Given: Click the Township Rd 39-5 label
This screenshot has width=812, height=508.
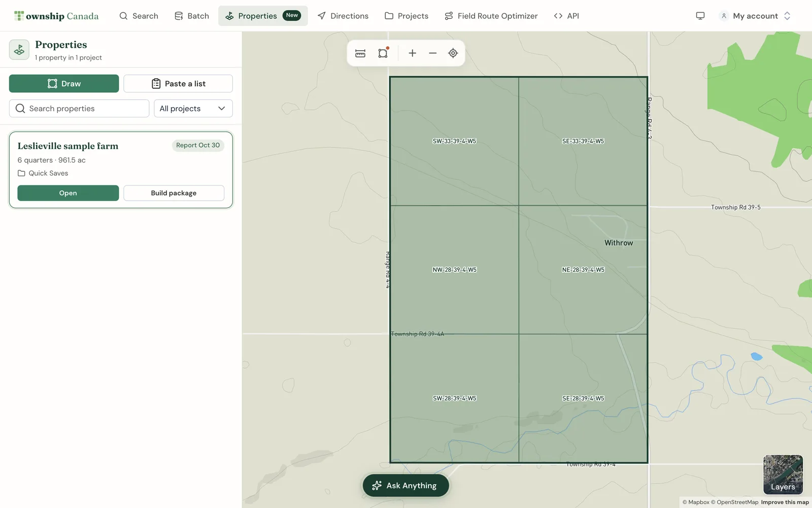Looking at the screenshot, I should [x=735, y=207].
